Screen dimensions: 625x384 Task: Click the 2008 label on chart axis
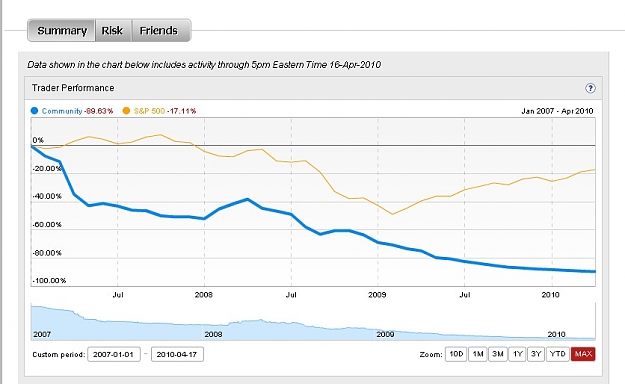click(x=204, y=295)
